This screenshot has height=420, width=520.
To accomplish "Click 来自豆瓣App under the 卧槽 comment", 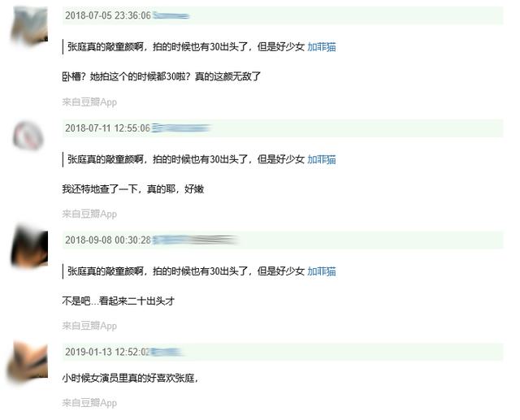I will coord(89,102).
